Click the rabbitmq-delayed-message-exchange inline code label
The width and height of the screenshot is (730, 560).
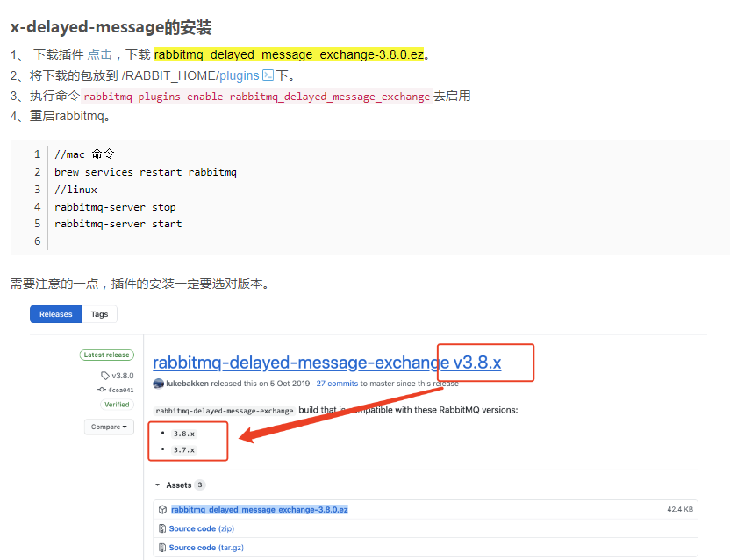225,411
